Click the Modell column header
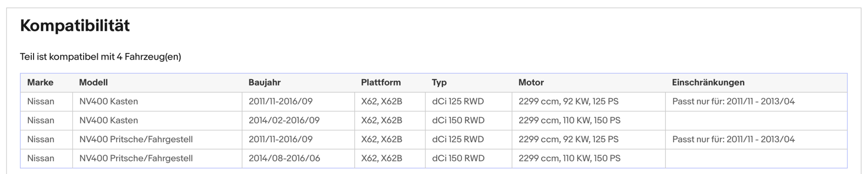This screenshot has height=174, width=868. click(x=93, y=83)
